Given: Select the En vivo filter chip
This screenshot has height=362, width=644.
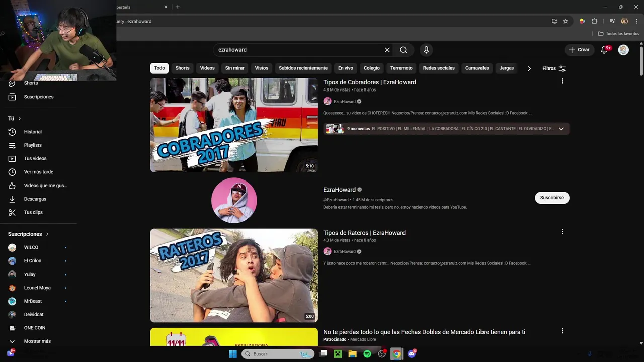Looking at the screenshot, I should click(x=346, y=68).
